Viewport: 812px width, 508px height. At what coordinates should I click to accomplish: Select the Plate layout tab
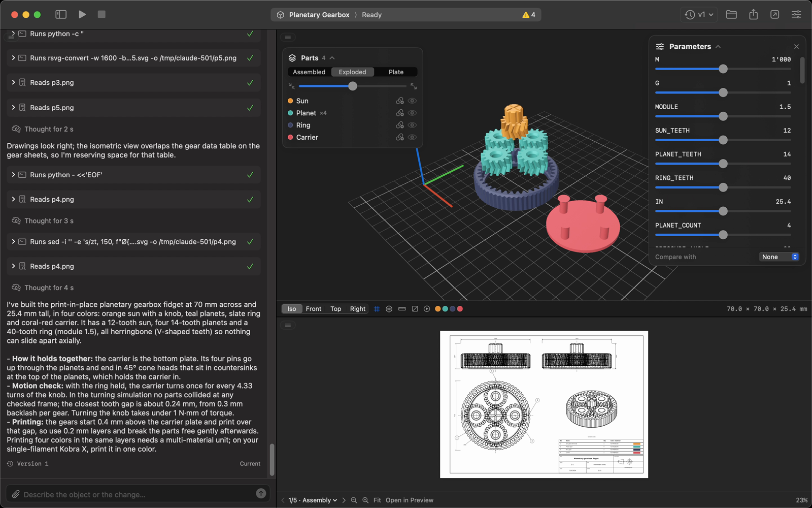pyautogui.click(x=396, y=72)
